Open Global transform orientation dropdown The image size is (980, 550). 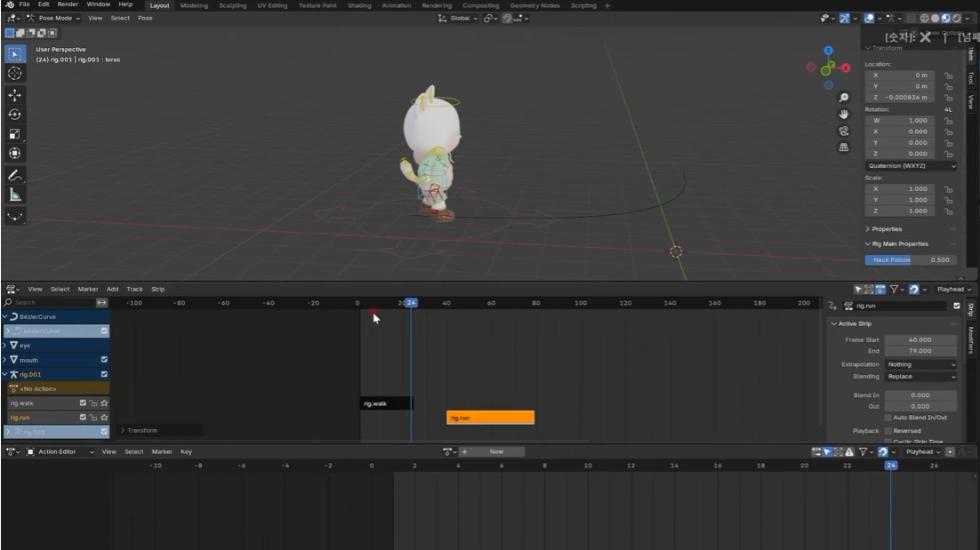pyautogui.click(x=458, y=18)
